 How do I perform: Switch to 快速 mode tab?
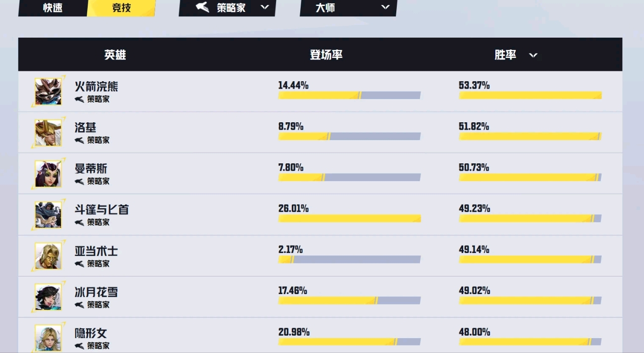53,8
